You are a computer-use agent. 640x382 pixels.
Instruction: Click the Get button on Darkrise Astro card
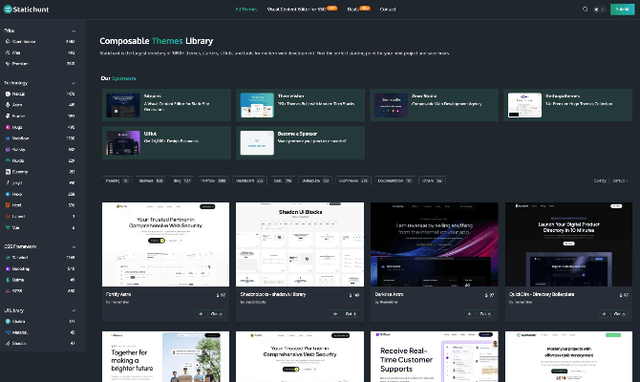pyautogui.click(x=485, y=313)
